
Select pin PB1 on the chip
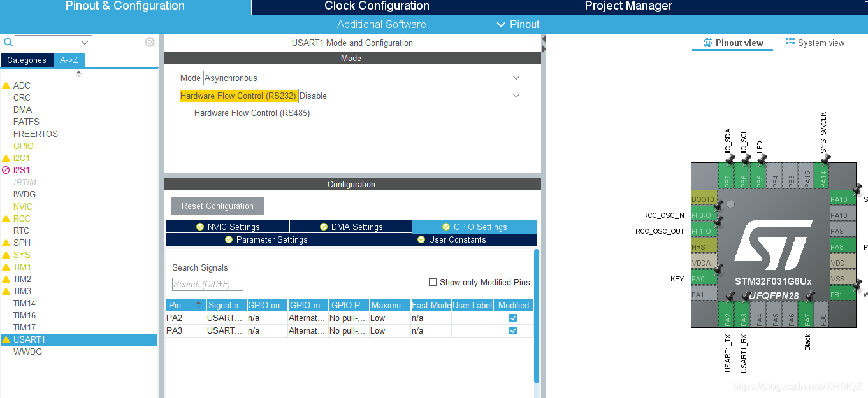coord(843,294)
